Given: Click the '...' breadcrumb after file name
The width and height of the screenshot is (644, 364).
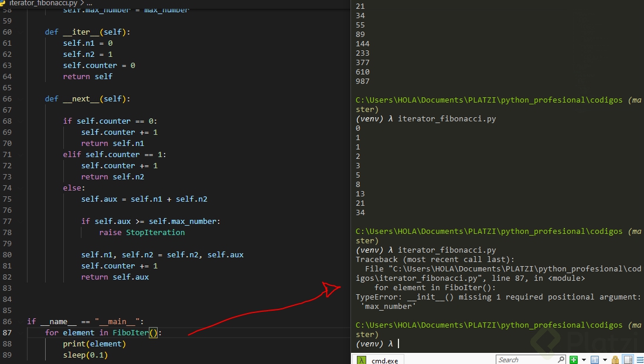Looking at the screenshot, I should click(90, 3).
